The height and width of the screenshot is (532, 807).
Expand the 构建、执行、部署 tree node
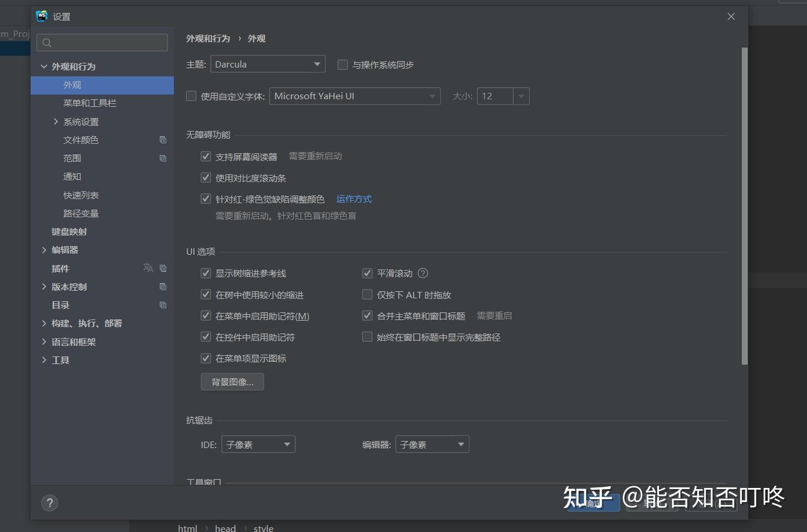tap(43, 323)
